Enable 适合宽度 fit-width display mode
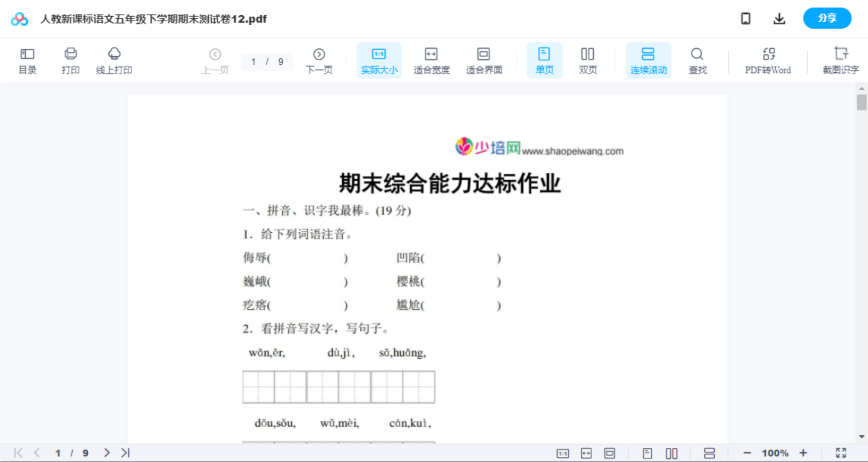 [431, 60]
